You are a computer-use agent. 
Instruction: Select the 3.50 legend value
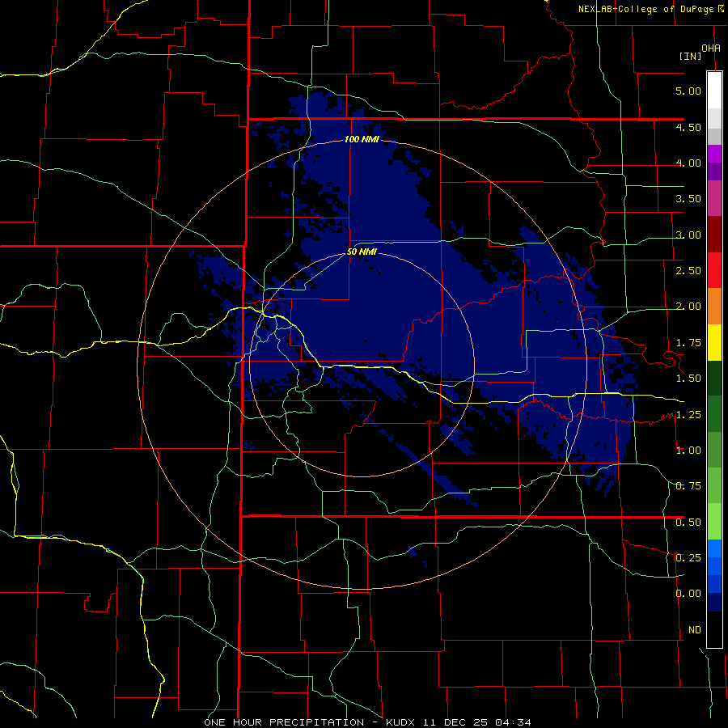click(x=688, y=199)
